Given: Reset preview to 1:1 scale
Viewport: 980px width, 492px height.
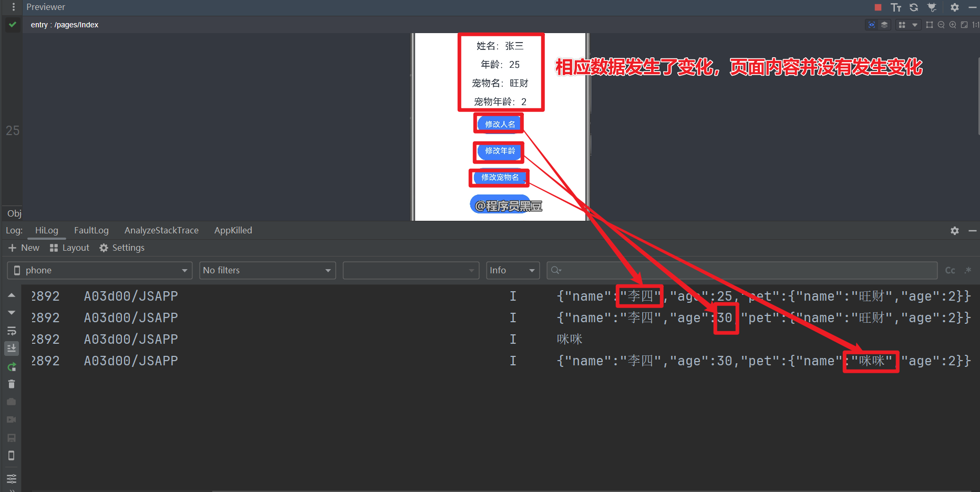Looking at the screenshot, I should click(x=975, y=25).
